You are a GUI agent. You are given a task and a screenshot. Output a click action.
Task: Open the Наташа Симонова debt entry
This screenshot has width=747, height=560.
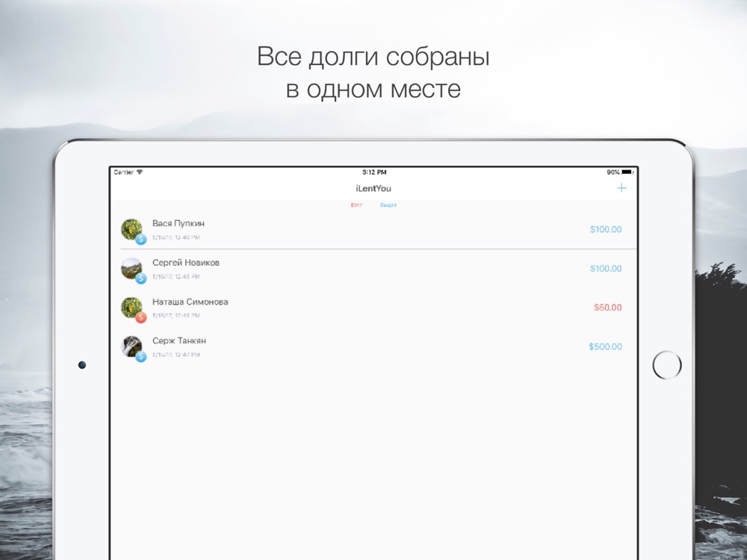374,308
